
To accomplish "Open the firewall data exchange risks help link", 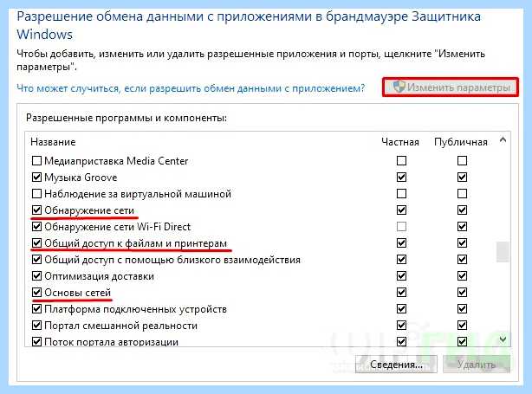I will click(x=191, y=88).
